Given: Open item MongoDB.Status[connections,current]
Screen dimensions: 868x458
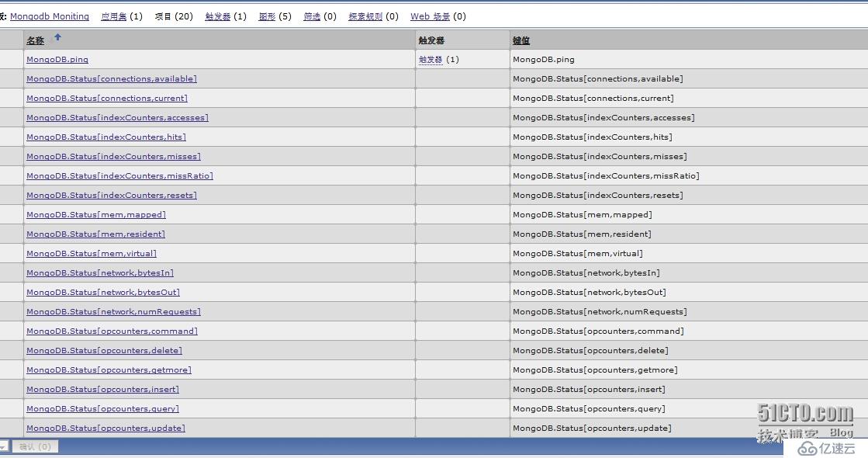Looking at the screenshot, I should click(107, 98).
